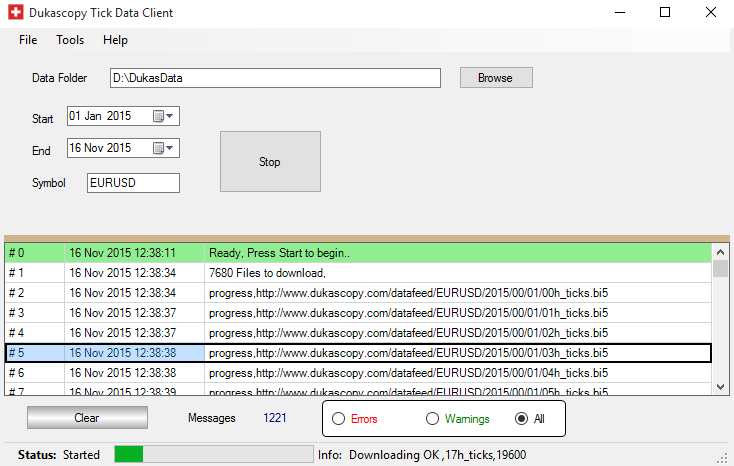The width and height of the screenshot is (734, 466).
Task: Click the Dukascopy Swiss flag app icon
Action: 16,13
